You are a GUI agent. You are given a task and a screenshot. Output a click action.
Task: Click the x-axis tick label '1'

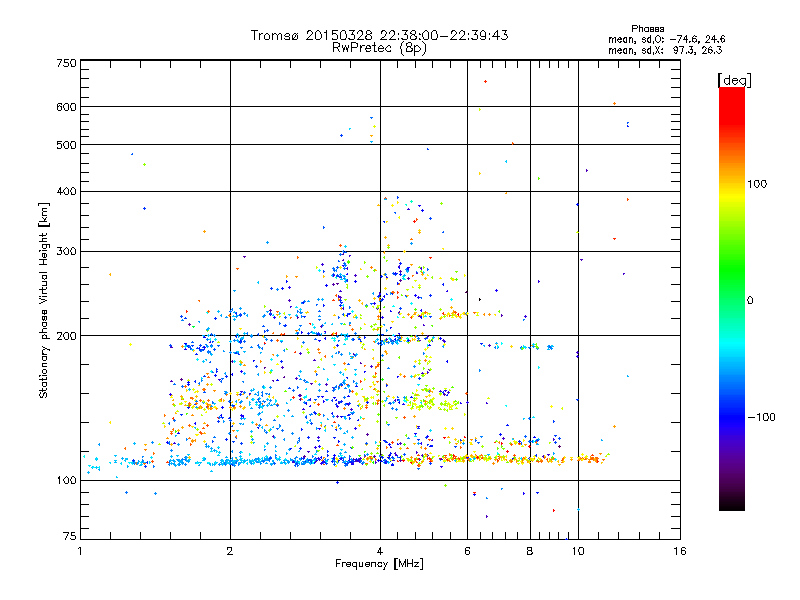(80, 551)
